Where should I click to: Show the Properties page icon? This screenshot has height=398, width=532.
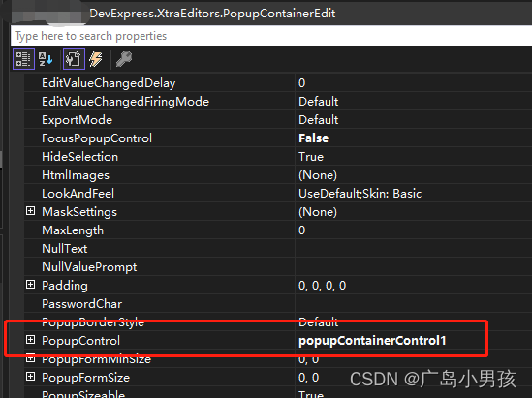[74, 59]
